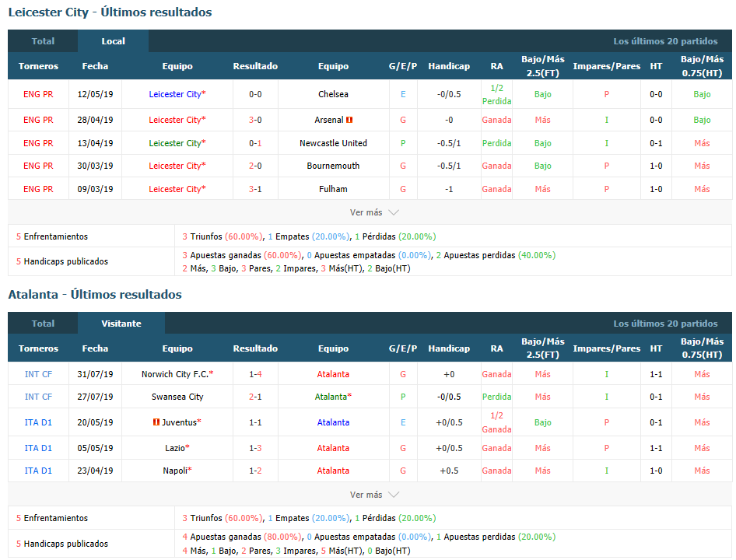
Task: Click red card icon next to Arsenal
Action: 349,121
